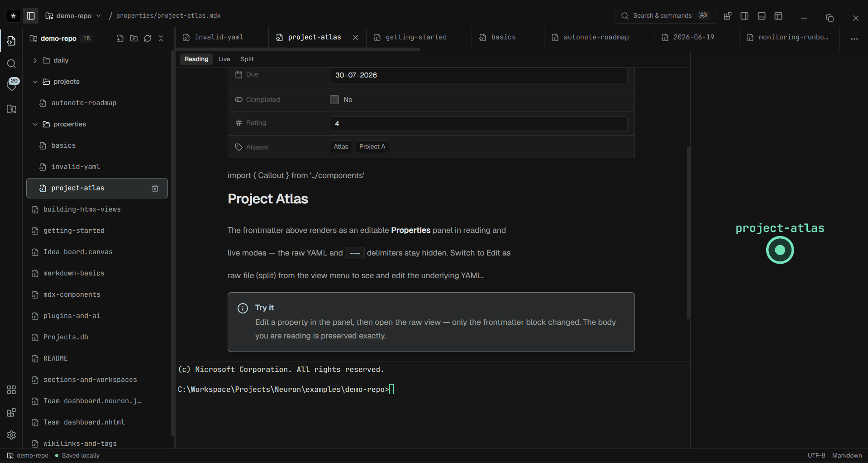Click demo-repo in the status bar
This screenshot has width=868, height=463.
[28, 456]
